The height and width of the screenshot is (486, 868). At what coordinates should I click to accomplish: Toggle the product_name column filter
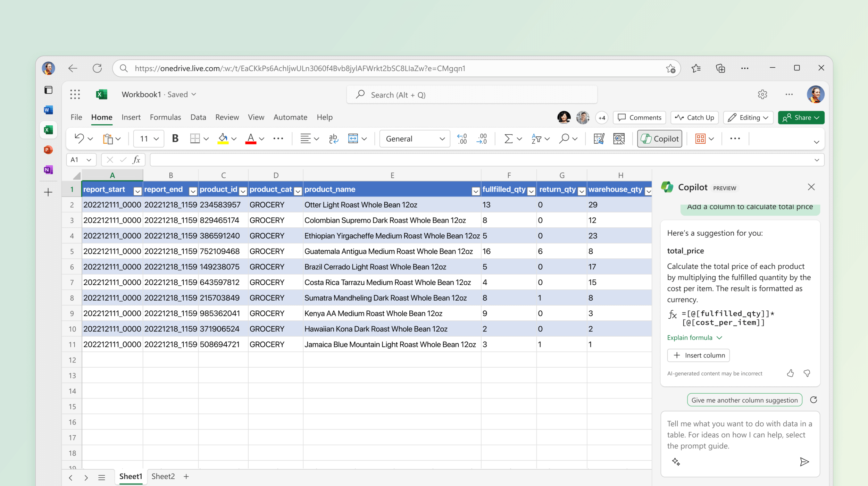(475, 190)
